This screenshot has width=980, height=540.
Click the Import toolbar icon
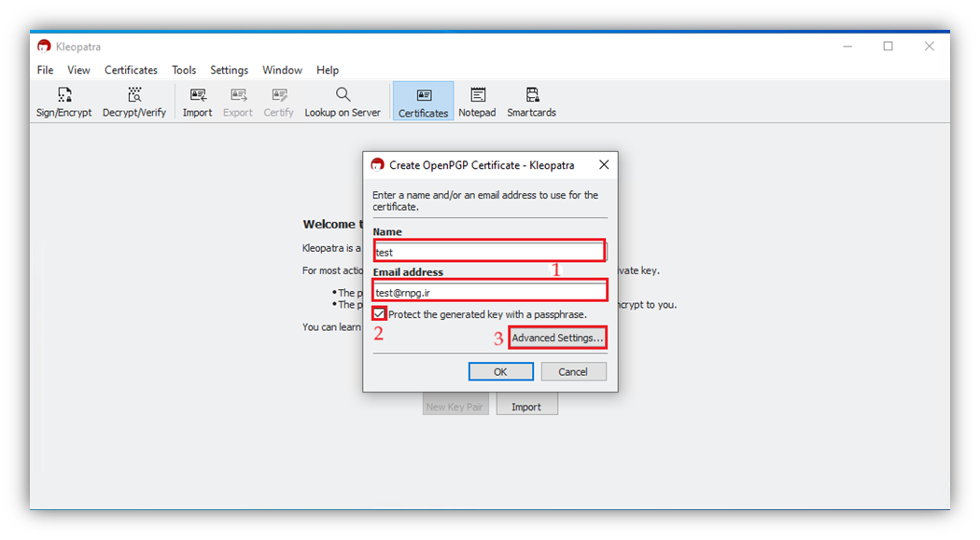pos(198,102)
